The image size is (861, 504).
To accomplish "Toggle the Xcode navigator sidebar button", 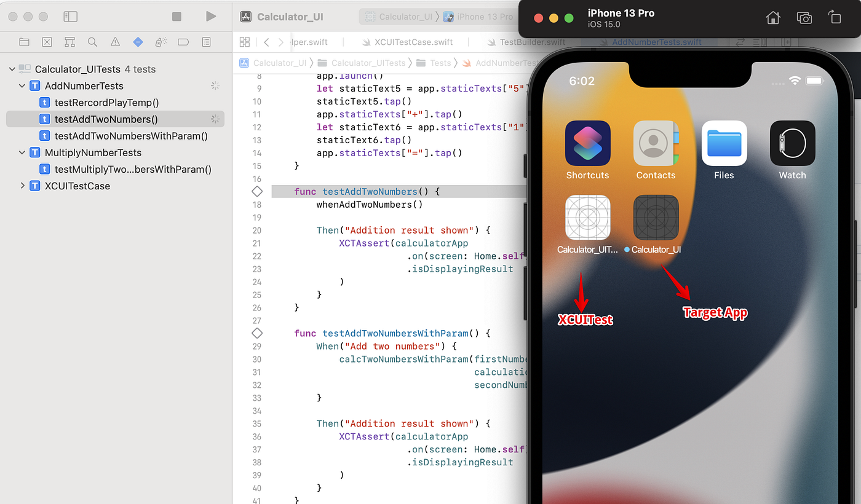I will click(70, 17).
